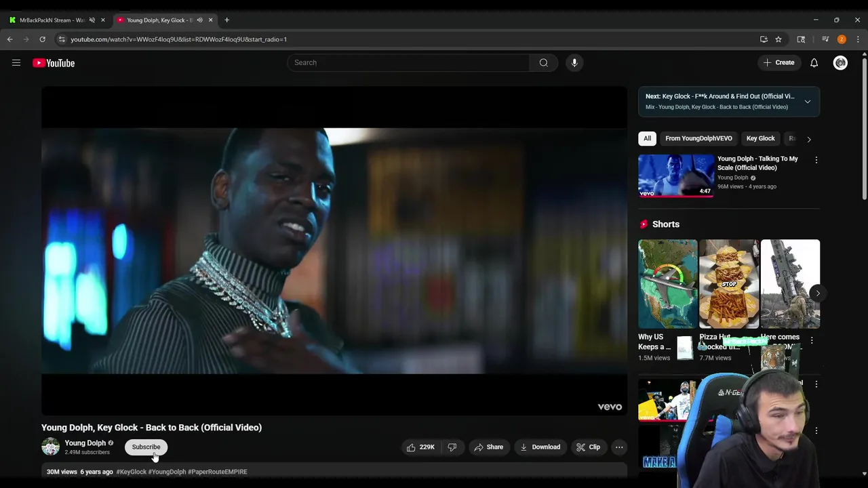The height and width of the screenshot is (488, 868).
Task: Open the notifications bell
Action: click(x=814, y=63)
